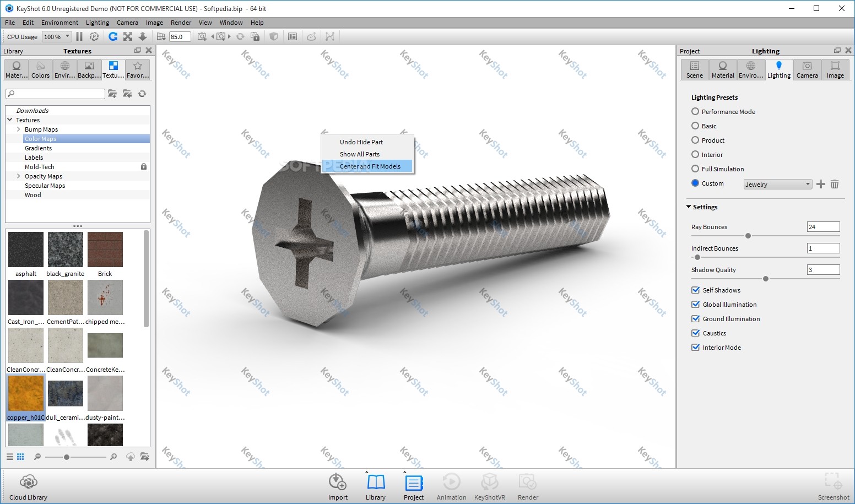The width and height of the screenshot is (855, 504).
Task: Click the Ray Bounces value field
Action: [x=823, y=226]
